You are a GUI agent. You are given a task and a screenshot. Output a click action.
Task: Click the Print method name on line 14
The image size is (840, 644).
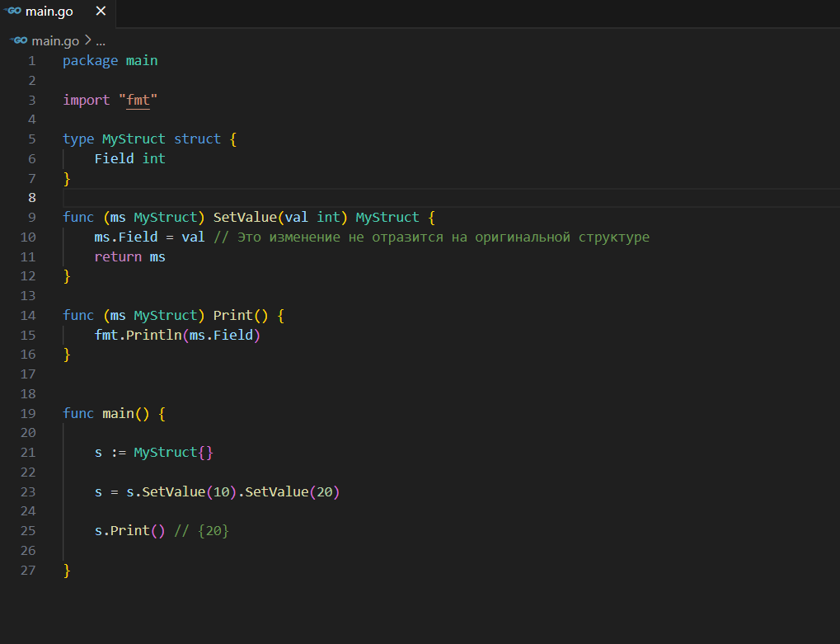[x=232, y=316]
